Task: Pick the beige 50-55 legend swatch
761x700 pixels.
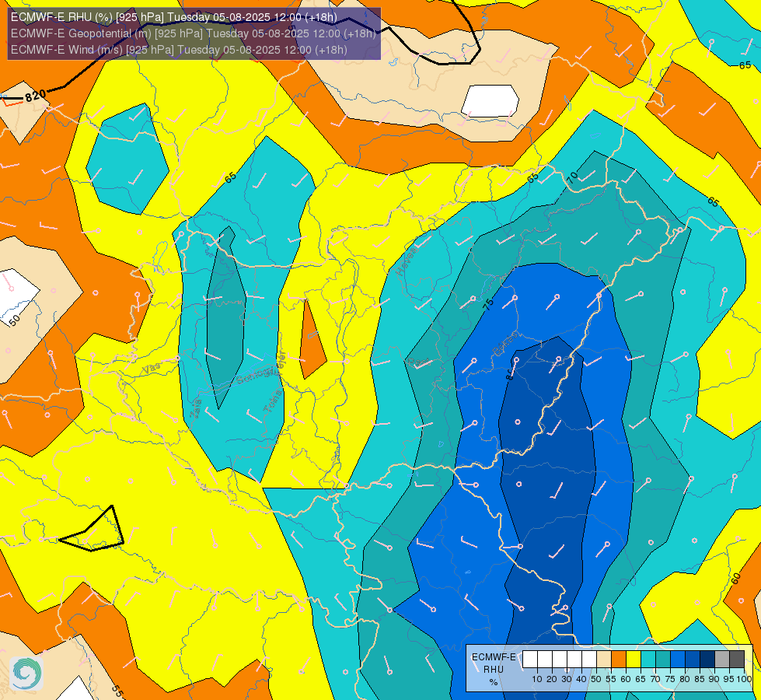Action: coord(604,660)
